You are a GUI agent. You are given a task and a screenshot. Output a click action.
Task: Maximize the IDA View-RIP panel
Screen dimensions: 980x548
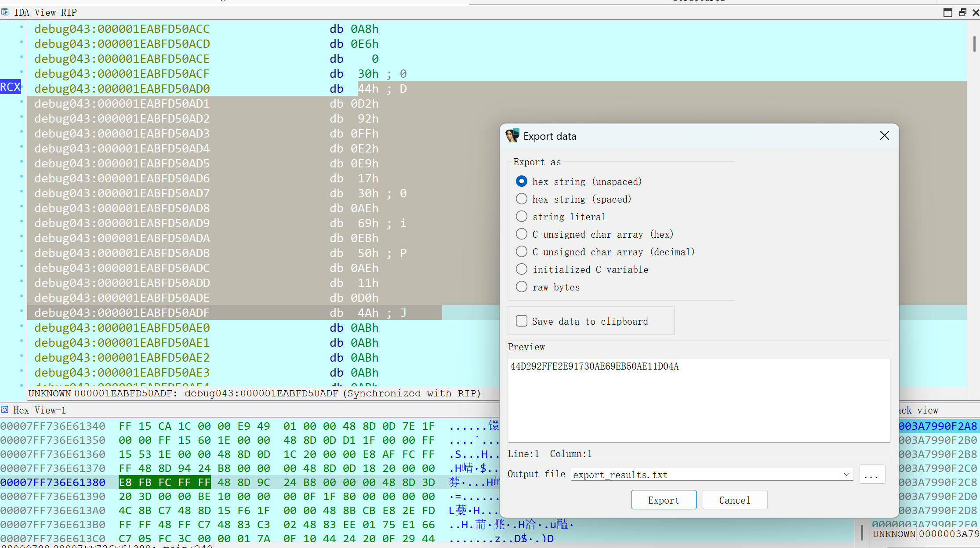click(x=947, y=12)
